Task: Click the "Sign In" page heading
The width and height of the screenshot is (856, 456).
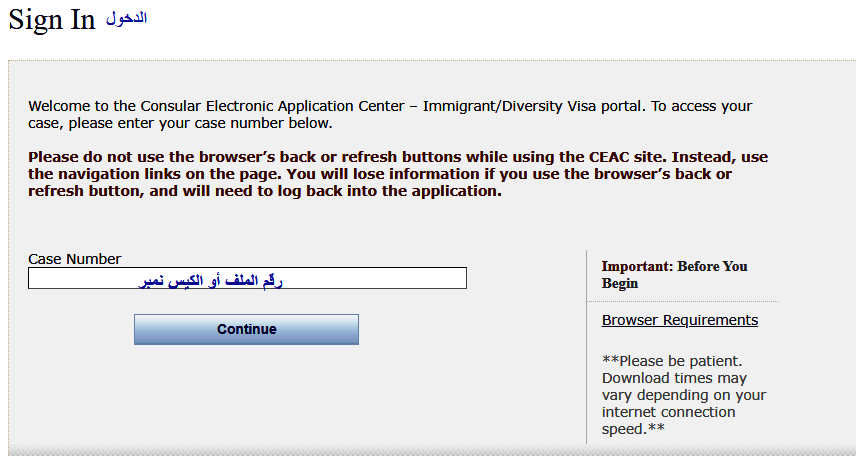Action: (52, 20)
